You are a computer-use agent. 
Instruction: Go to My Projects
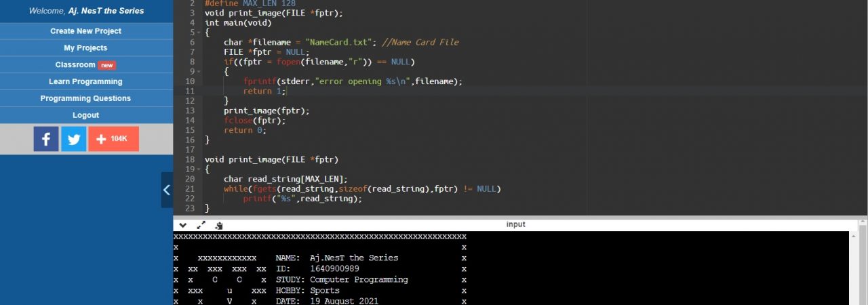click(85, 48)
